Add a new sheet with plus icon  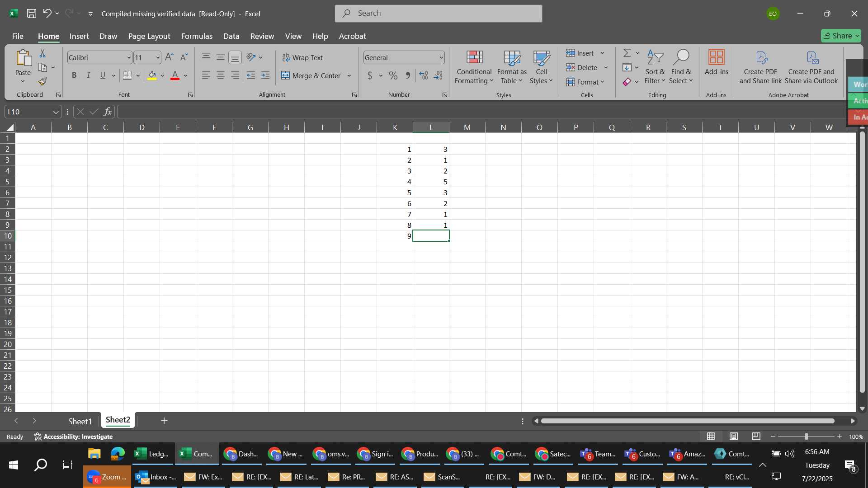coord(164,421)
